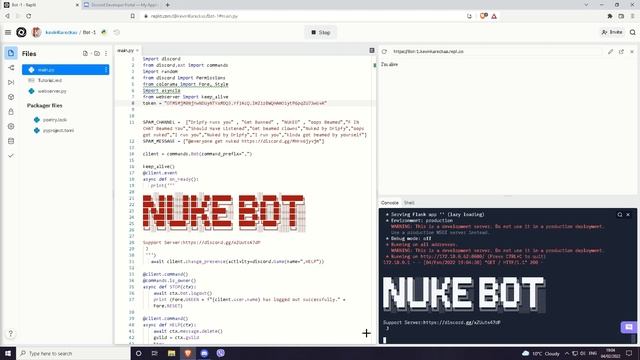Click the console Support Server discord link

coord(461,322)
